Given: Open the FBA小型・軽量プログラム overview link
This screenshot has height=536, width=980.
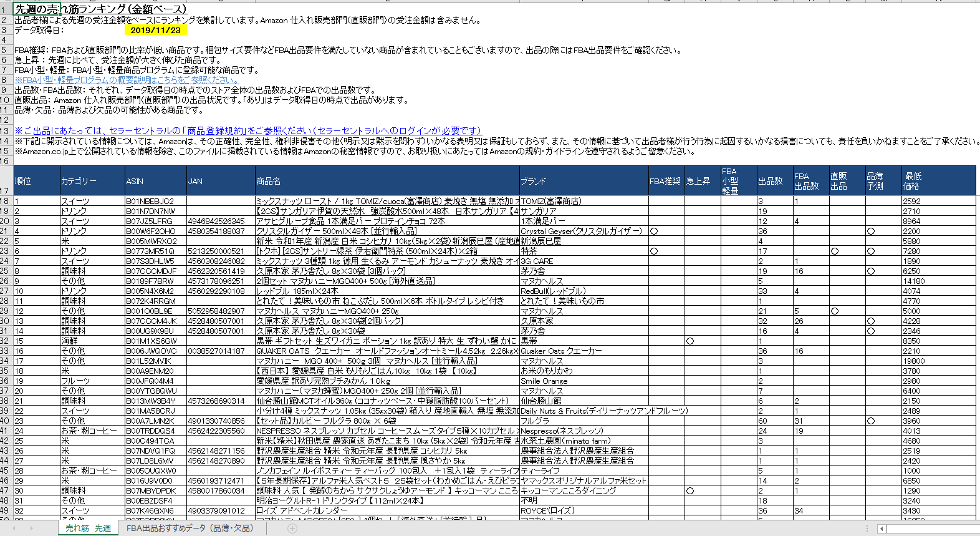Looking at the screenshot, I should pos(126,80).
